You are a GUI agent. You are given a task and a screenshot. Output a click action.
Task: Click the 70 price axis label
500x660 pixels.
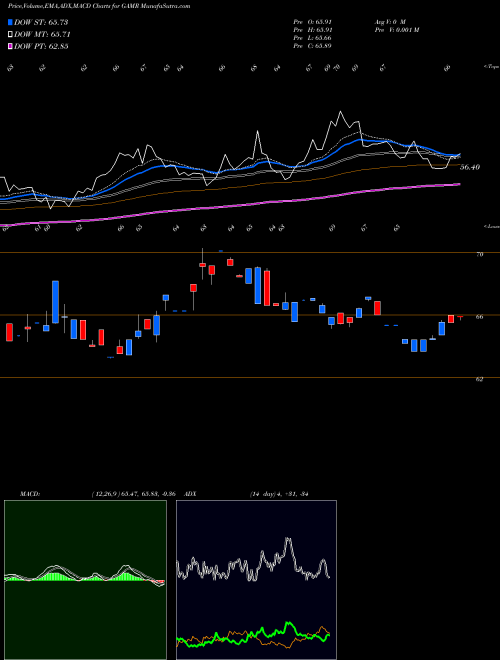click(479, 254)
